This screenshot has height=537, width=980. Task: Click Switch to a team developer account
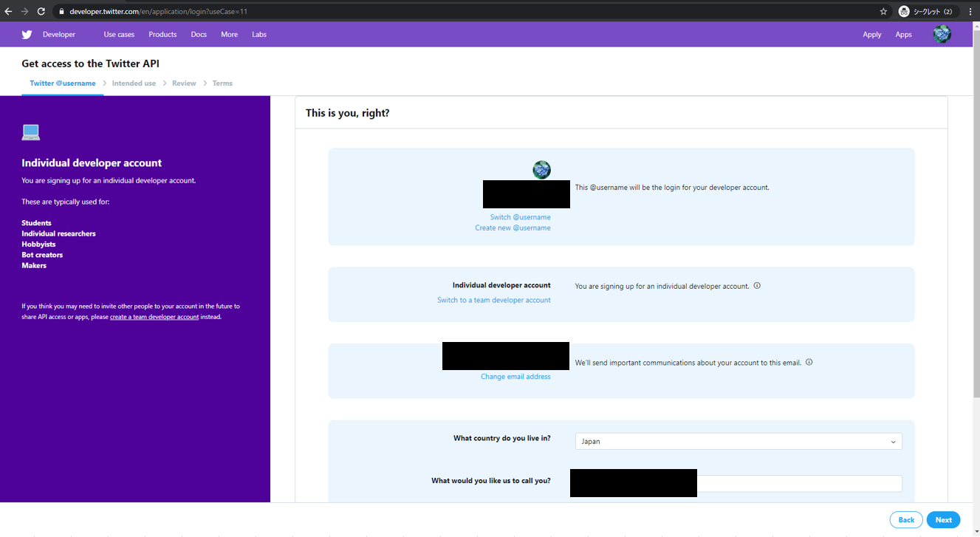tap(494, 300)
